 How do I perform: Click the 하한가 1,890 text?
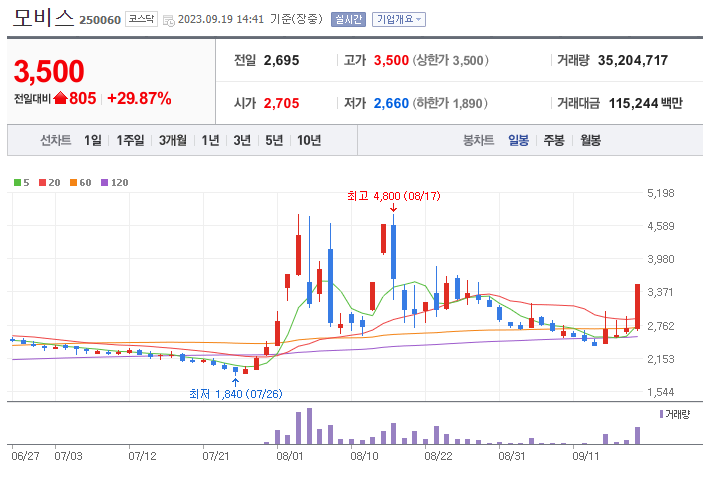coord(450,103)
